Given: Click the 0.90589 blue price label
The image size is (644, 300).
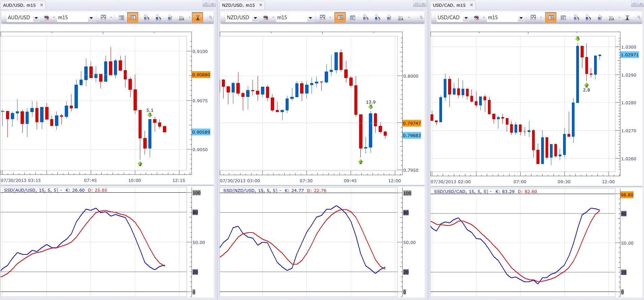Looking at the screenshot, I should pyautogui.click(x=201, y=132).
